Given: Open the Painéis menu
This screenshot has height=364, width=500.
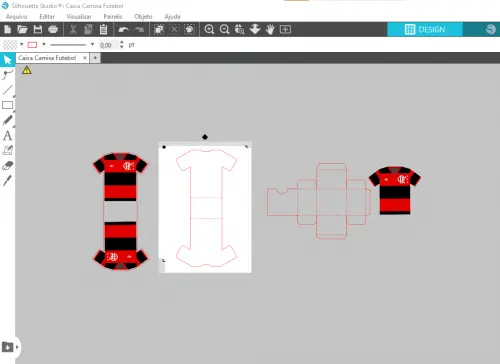Looking at the screenshot, I should 113,16.
